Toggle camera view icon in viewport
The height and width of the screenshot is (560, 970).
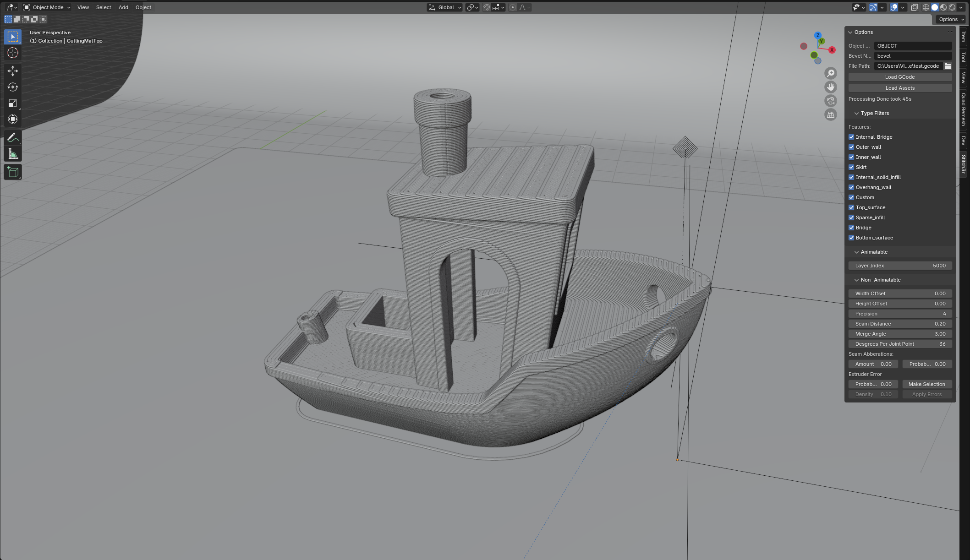(x=830, y=101)
